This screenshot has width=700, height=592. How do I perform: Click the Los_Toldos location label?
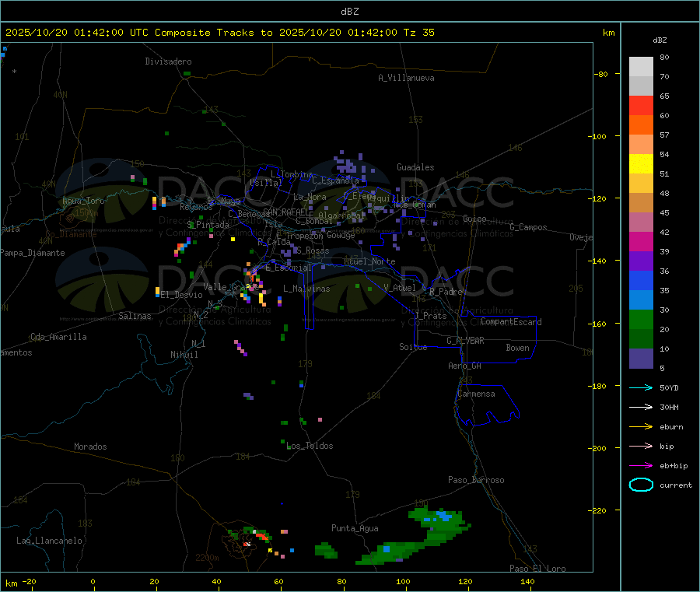310,446
